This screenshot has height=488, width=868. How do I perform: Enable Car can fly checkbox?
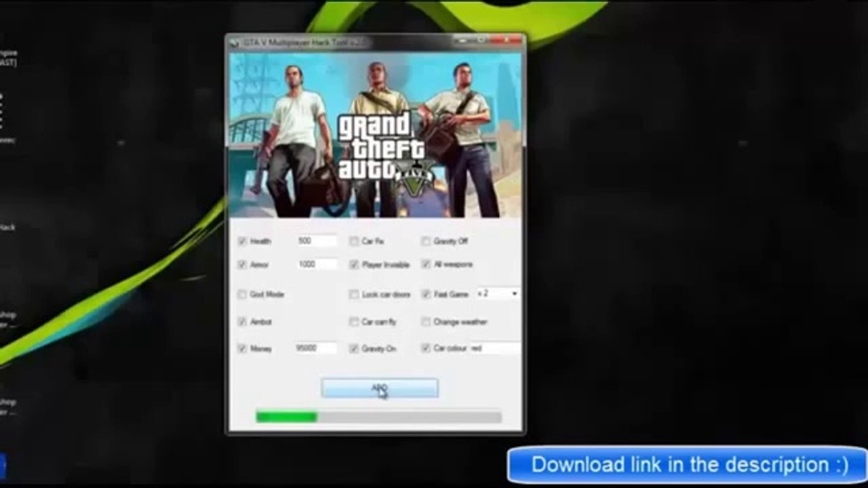[354, 322]
